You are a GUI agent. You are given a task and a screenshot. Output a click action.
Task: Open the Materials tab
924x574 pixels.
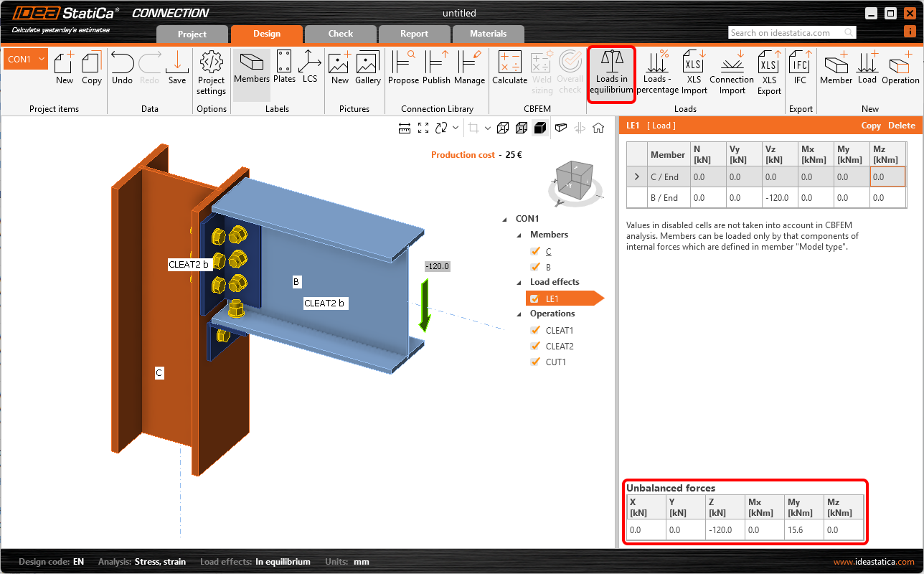[488, 34]
